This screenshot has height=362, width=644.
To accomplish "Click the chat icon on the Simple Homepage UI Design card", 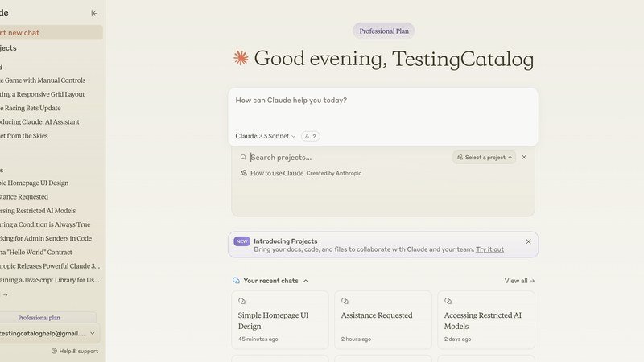I will (x=242, y=301).
